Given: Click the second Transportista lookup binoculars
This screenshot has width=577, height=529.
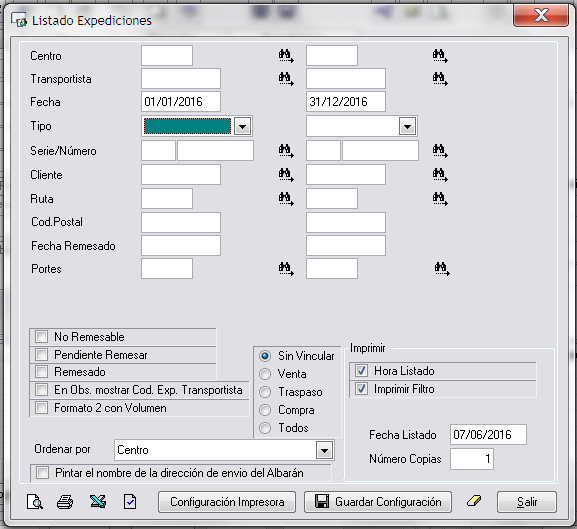Looking at the screenshot, I should coord(440,79).
